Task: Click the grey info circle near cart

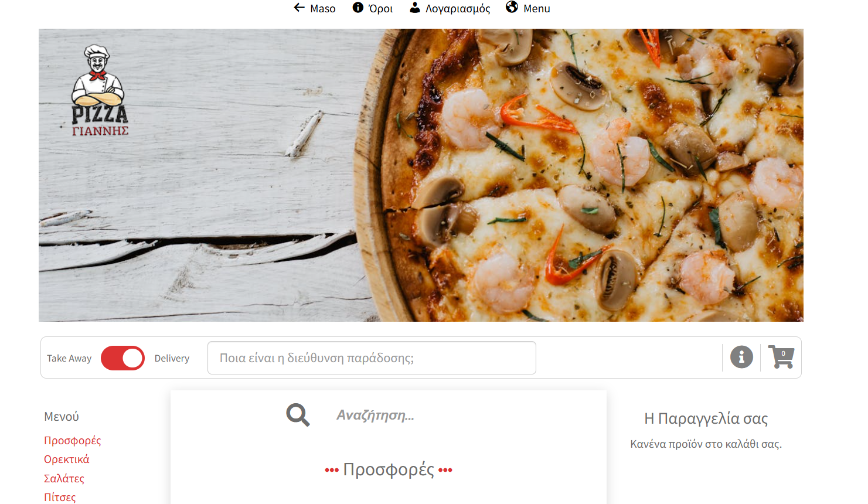Action: pos(741,357)
